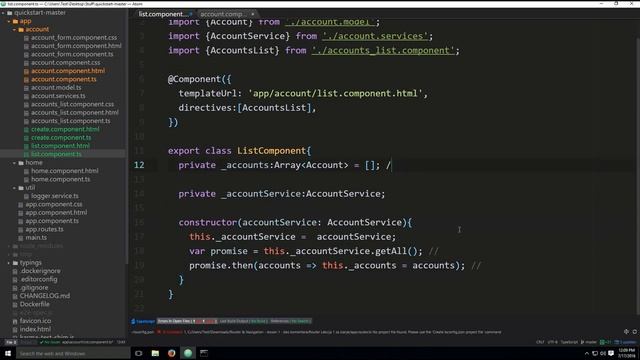Expand the typings folder
640x360 pixels.
tap(9, 263)
